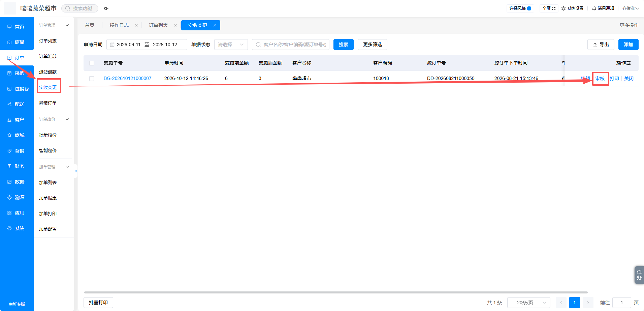Open 退货退款 in the side menu
Screen dimensions: 644x311
point(48,72)
